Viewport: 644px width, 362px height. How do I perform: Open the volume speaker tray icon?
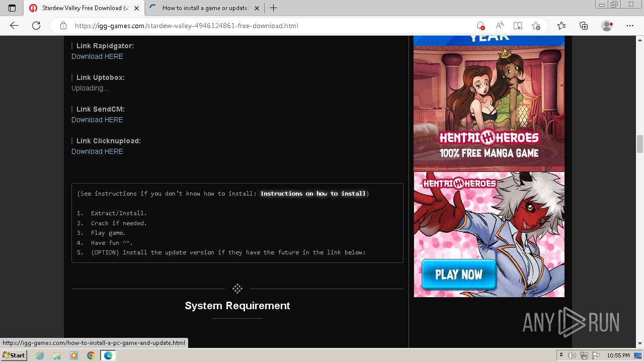(x=573, y=355)
